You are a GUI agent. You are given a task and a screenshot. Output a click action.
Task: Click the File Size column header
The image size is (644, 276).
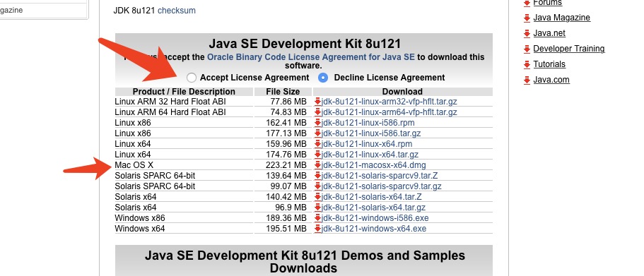[283, 92]
